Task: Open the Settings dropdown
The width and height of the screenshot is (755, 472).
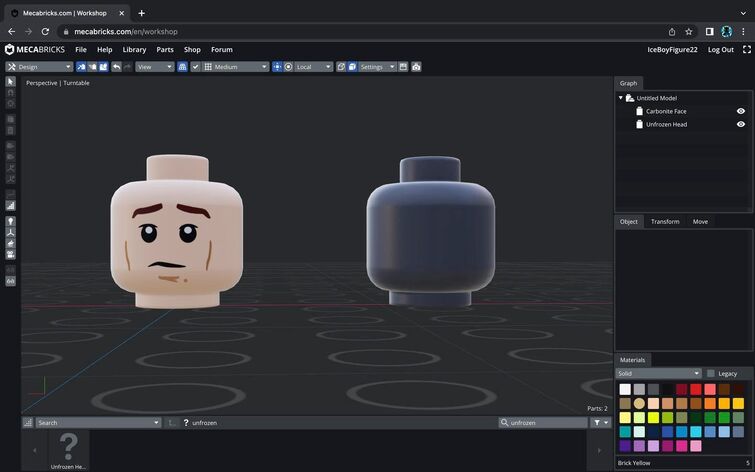Action: (378, 67)
